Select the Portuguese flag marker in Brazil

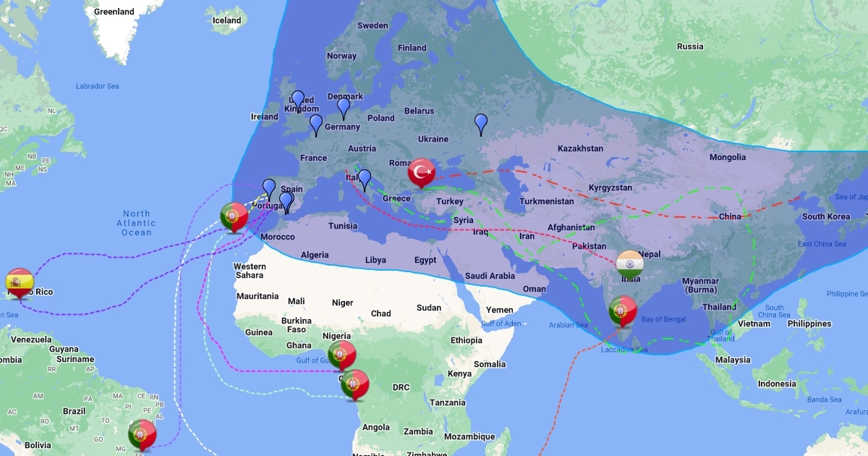pyautogui.click(x=142, y=435)
